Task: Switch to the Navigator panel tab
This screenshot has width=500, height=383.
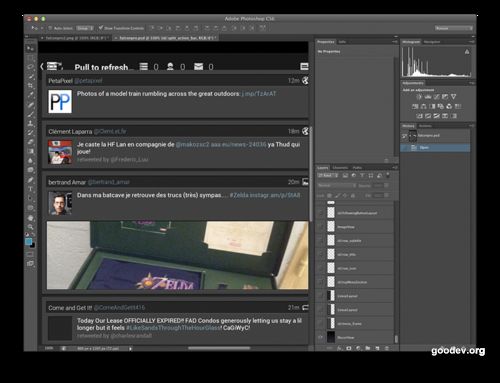Action: click(x=432, y=42)
